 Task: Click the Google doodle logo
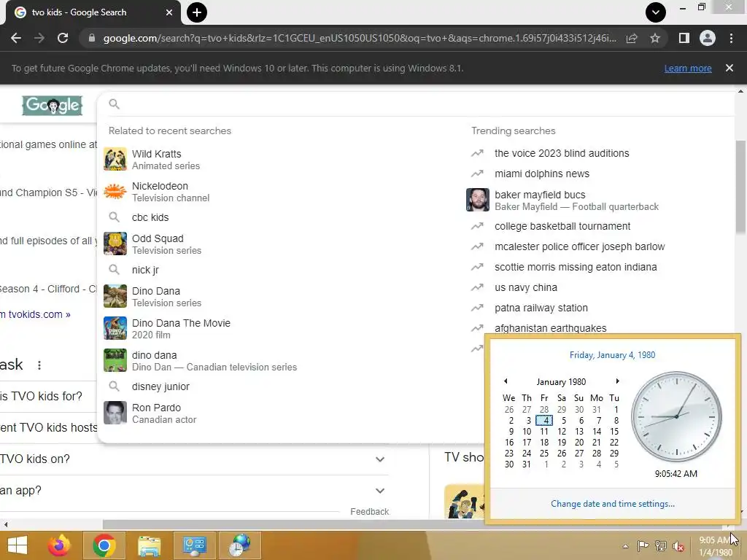coord(53,105)
